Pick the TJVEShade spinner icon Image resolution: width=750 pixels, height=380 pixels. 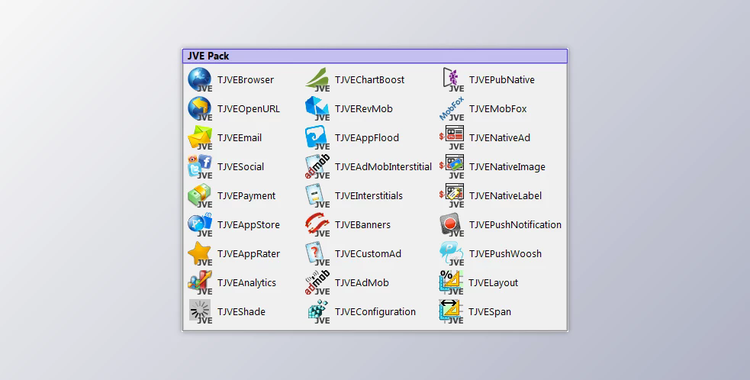click(x=200, y=312)
